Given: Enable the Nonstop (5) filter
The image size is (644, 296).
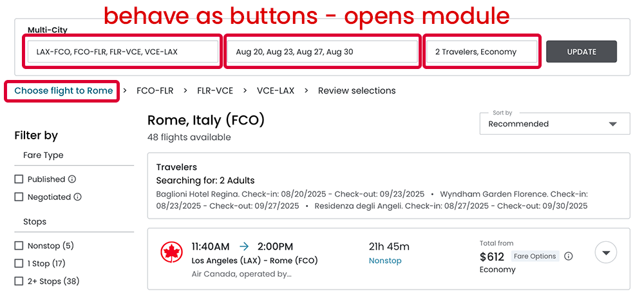Looking at the screenshot, I should (19, 246).
